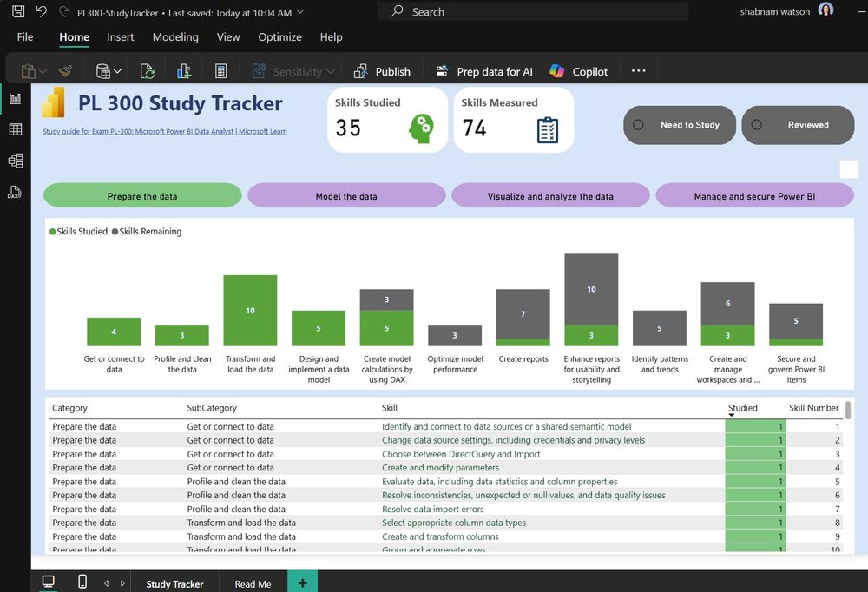
Task: Click skill 'Choose between DirectQuery and Import'
Action: click(461, 454)
